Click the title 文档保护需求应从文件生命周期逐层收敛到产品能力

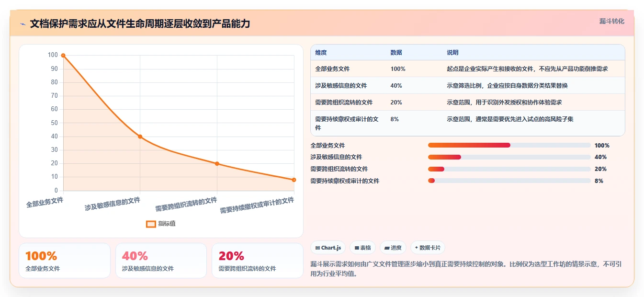pyautogui.click(x=140, y=23)
